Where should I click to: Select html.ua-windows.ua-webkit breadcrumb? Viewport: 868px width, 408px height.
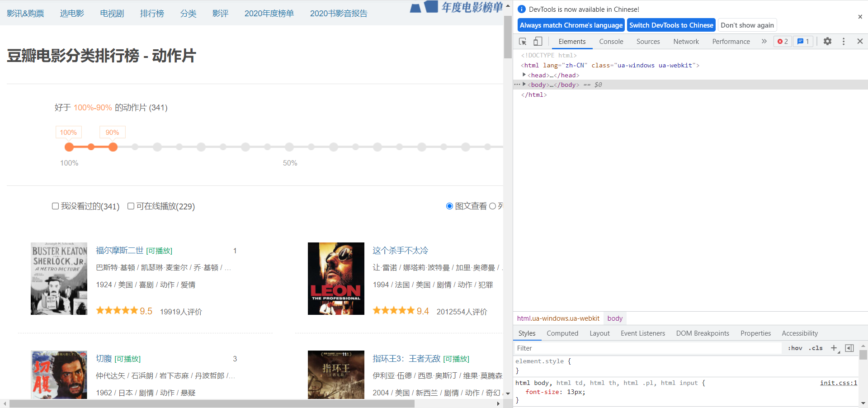pos(558,318)
